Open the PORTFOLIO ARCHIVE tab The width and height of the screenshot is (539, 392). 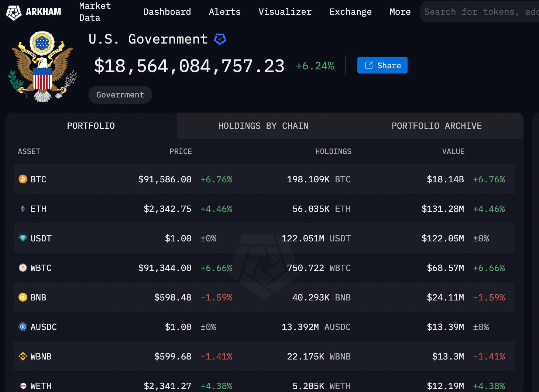point(437,126)
